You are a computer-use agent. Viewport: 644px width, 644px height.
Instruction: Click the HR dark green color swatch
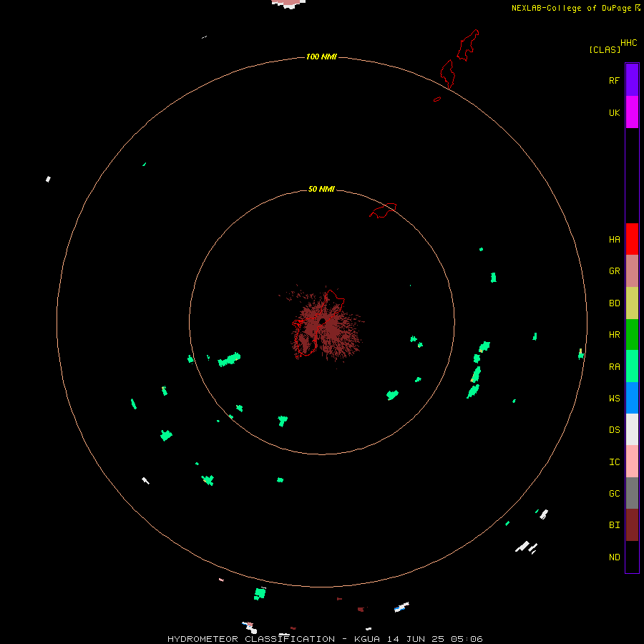pyautogui.click(x=632, y=334)
